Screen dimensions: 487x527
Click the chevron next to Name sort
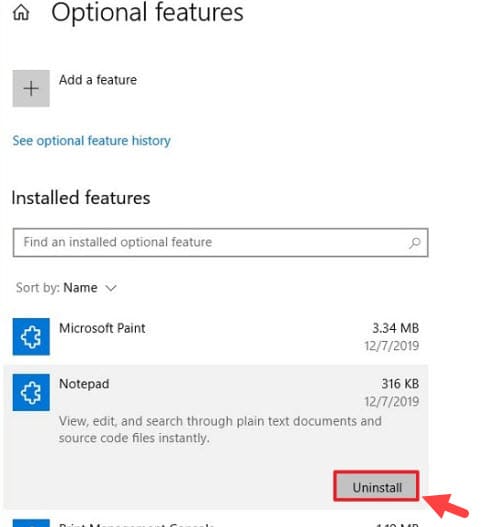click(x=111, y=288)
